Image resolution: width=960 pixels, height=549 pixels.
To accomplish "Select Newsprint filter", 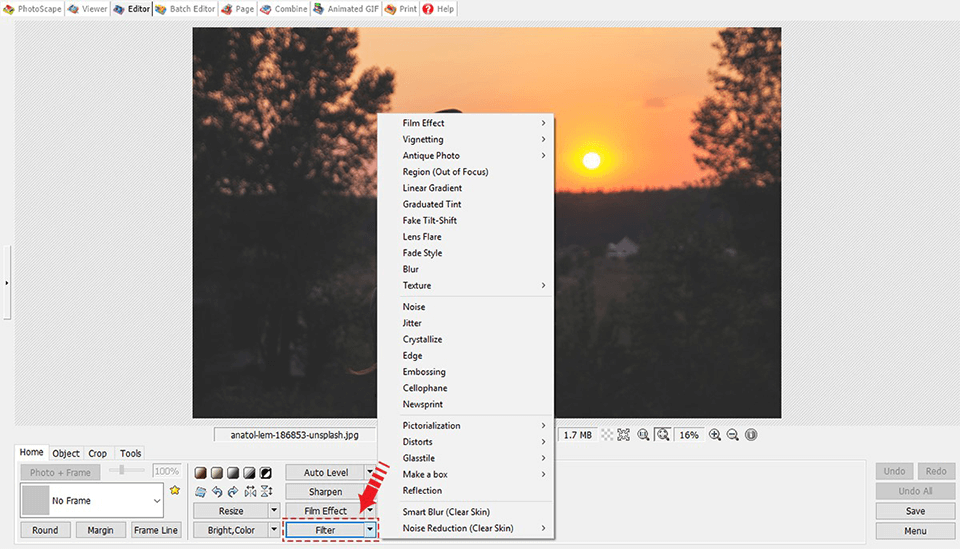I will click(x=466, y=404).
